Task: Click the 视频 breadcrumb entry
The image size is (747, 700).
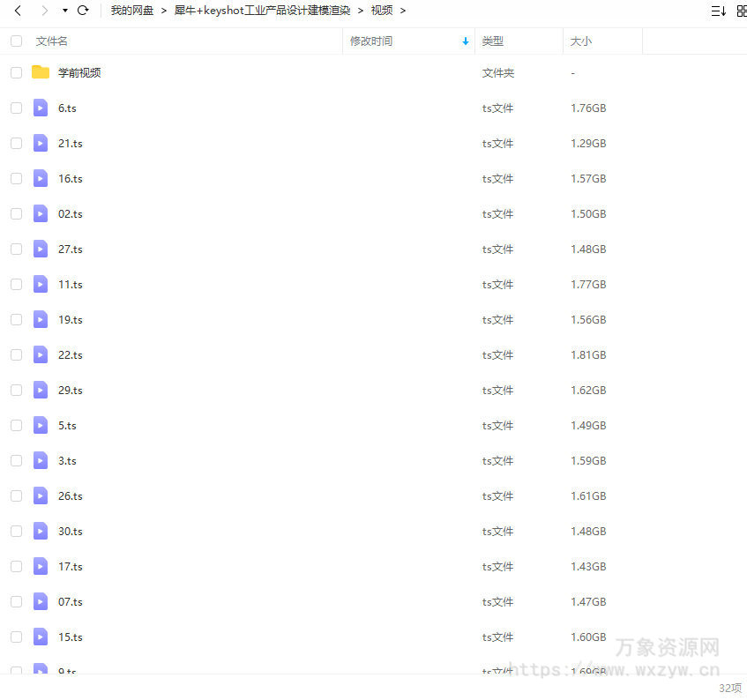Action: 382,10
